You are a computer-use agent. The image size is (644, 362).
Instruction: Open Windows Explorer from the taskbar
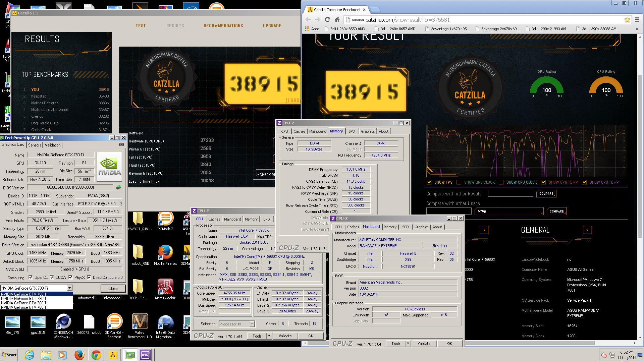point(46,355)
